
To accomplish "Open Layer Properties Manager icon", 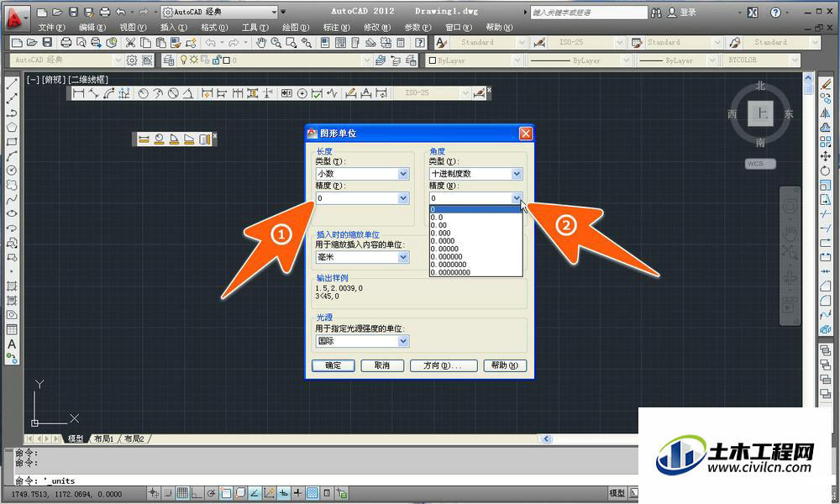I will [x=168, y=60].
